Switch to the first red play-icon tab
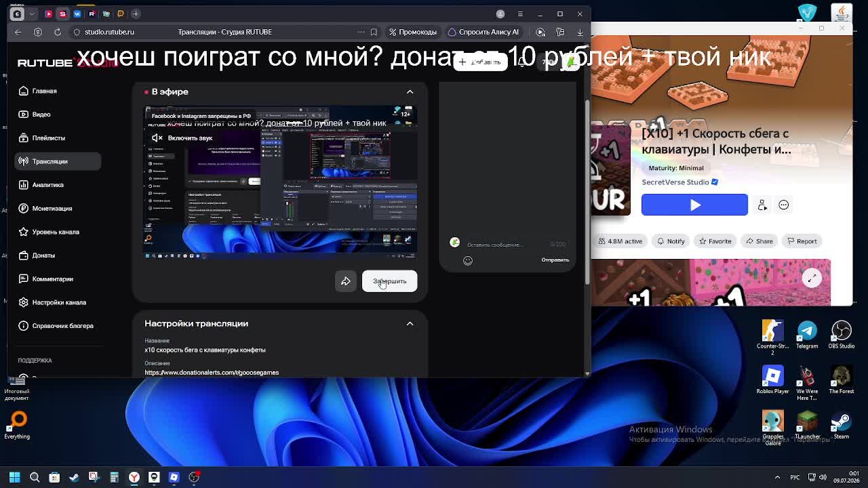The height and width of the screenshot is (488, 868). click(x=48, y=14)
